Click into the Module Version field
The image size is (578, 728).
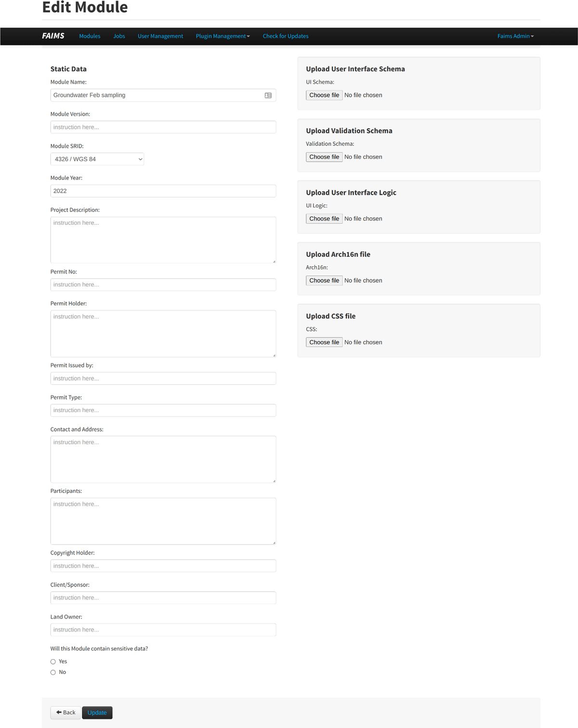click(x=163, y=127)
